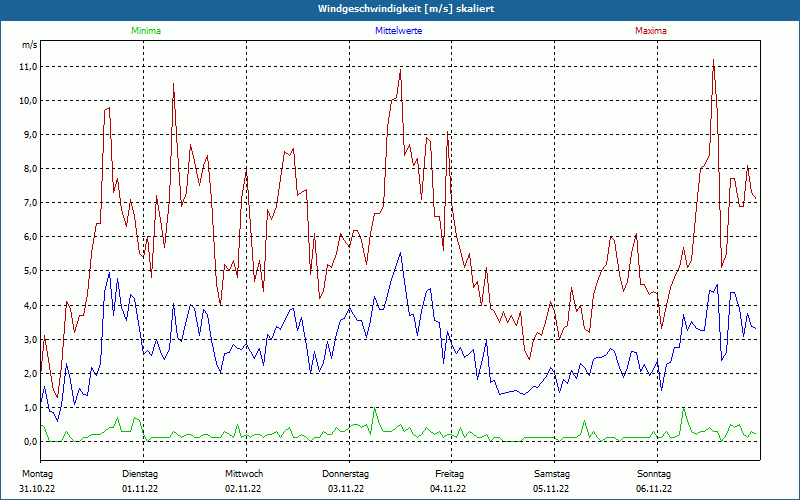Click the Freitag day label

[x=449, y=474]
